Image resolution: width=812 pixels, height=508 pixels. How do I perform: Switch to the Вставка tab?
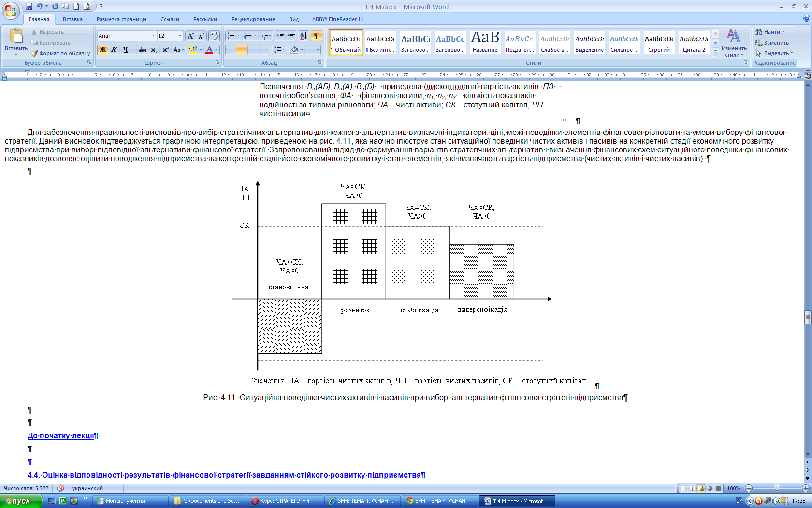[x=72, y=19]
